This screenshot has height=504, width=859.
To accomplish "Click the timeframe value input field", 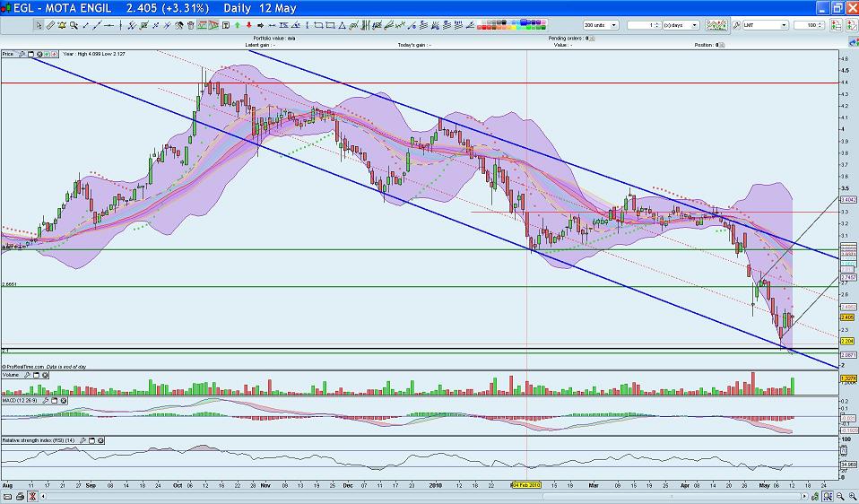I will pyautogui.click(x=641, y=25).
